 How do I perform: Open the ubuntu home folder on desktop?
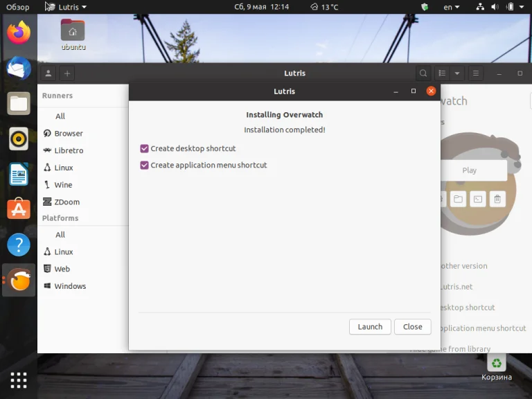[73, 35]
